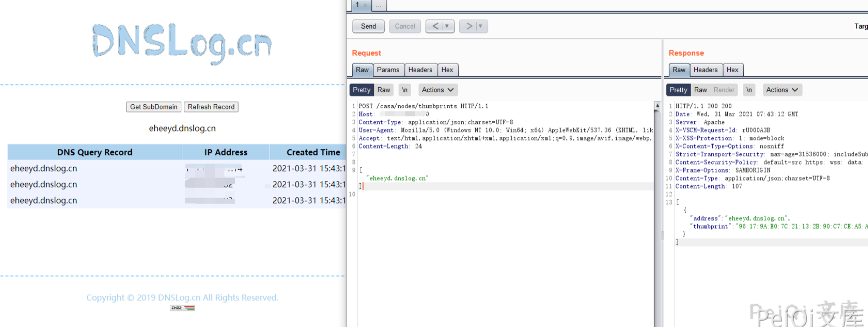Go back with the history arrow
Image resolution: width=868 pixels, height=327 pixels.
coord(435,26)
